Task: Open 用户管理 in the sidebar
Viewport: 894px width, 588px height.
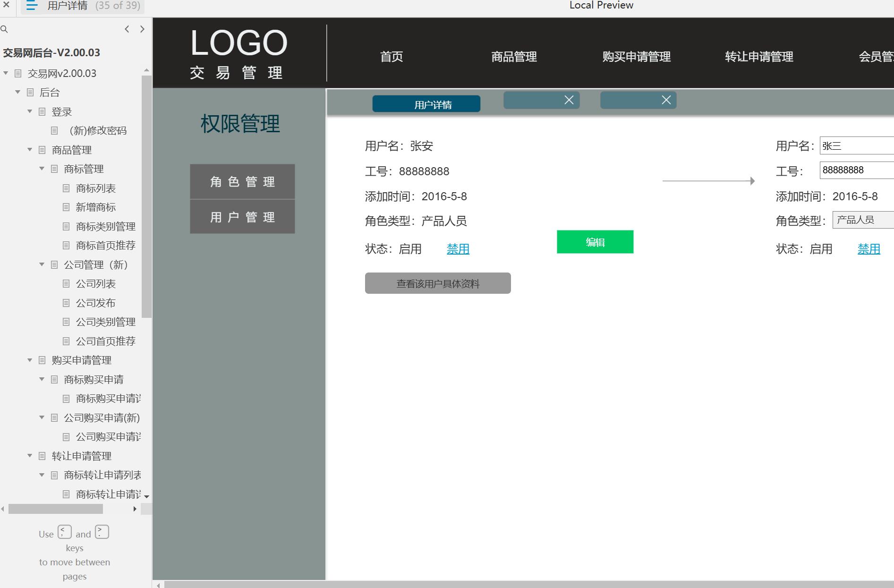Action: coord(242,217)
